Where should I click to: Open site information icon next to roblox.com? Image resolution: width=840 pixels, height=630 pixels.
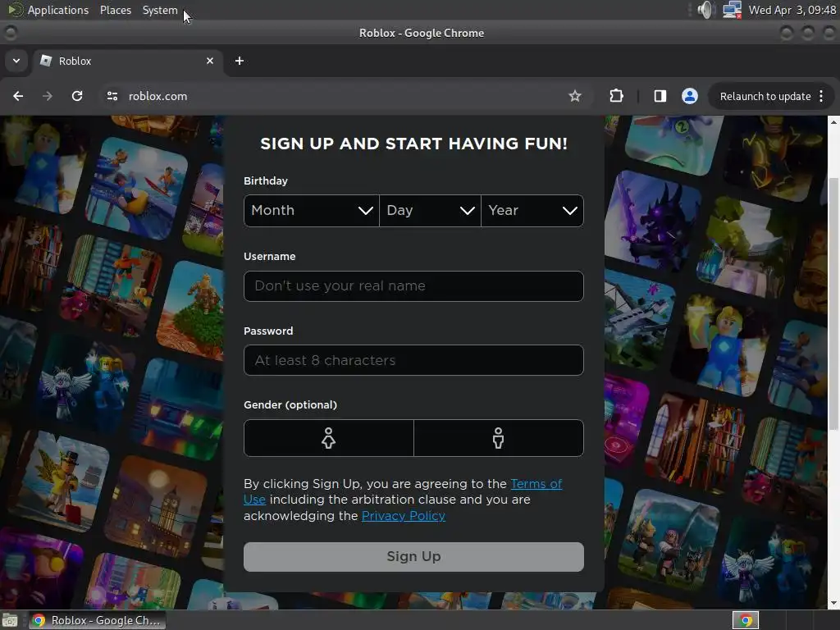point(112,96)
